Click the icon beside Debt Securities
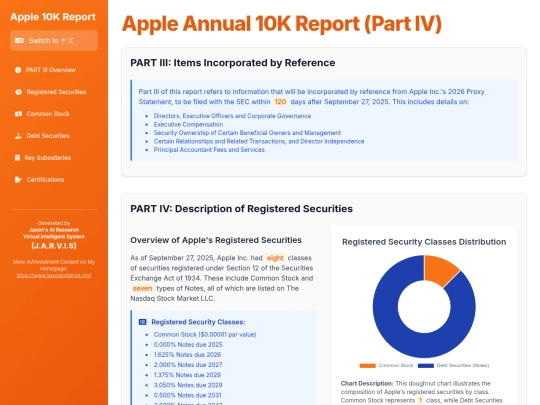 coord(18,136)
